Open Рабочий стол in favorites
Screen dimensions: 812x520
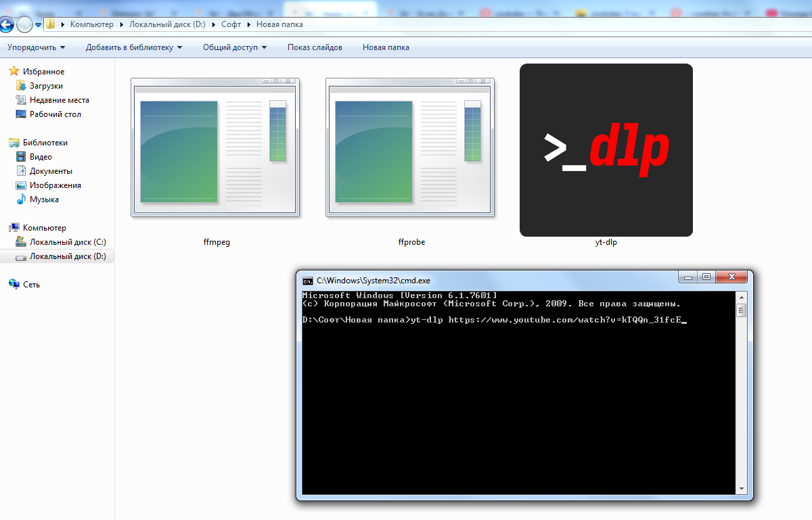tap(55, 114)
